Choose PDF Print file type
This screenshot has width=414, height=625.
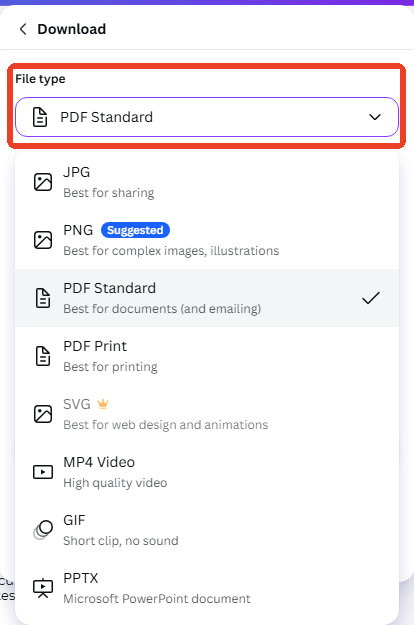(207, 356)
